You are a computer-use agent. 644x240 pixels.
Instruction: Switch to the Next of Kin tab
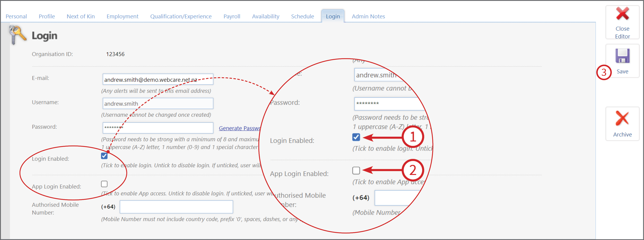coord(80,16)
